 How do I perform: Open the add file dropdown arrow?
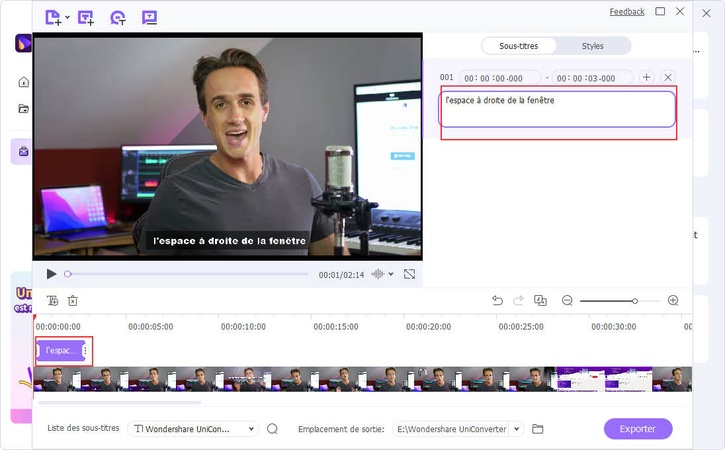coord(68,18)
